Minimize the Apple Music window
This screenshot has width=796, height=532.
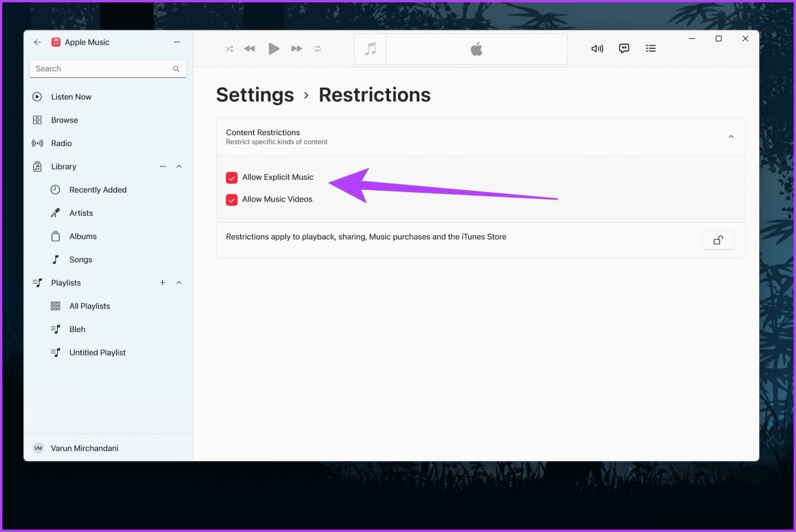pyautogui.click(x=692, y=39)
